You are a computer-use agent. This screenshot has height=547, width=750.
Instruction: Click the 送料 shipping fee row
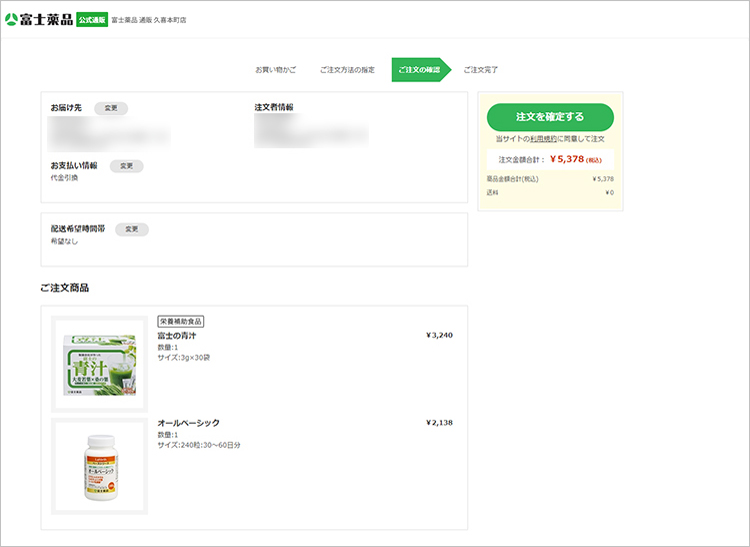[x=550, y=193]
